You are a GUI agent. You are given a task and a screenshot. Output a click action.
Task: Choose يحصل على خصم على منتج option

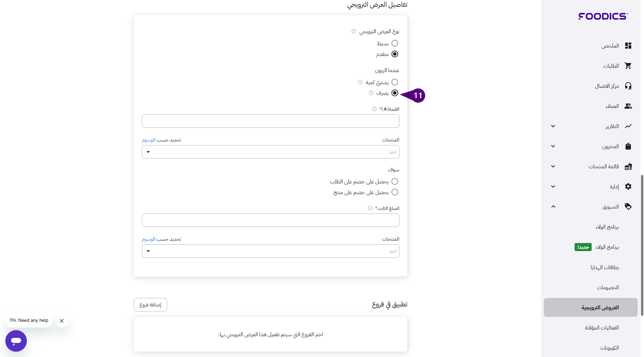(395, 192)
